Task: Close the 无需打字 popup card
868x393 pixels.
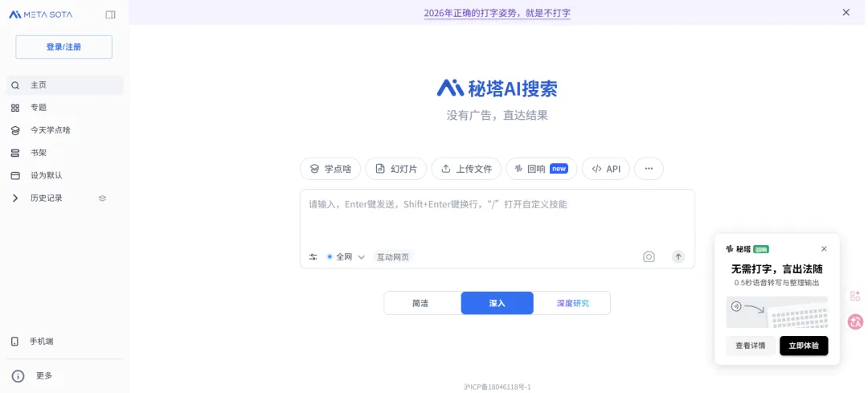Action: pyautogui.click(x=824, y=249)
